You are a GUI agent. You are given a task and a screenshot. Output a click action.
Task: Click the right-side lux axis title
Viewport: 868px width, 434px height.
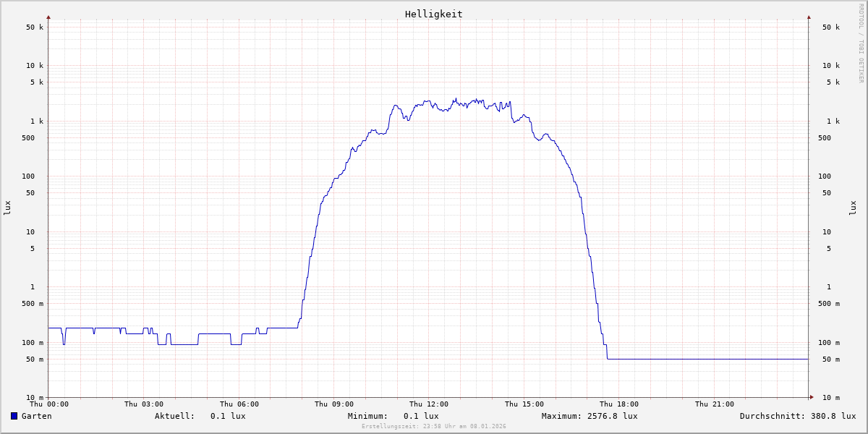tap(854, 208)
